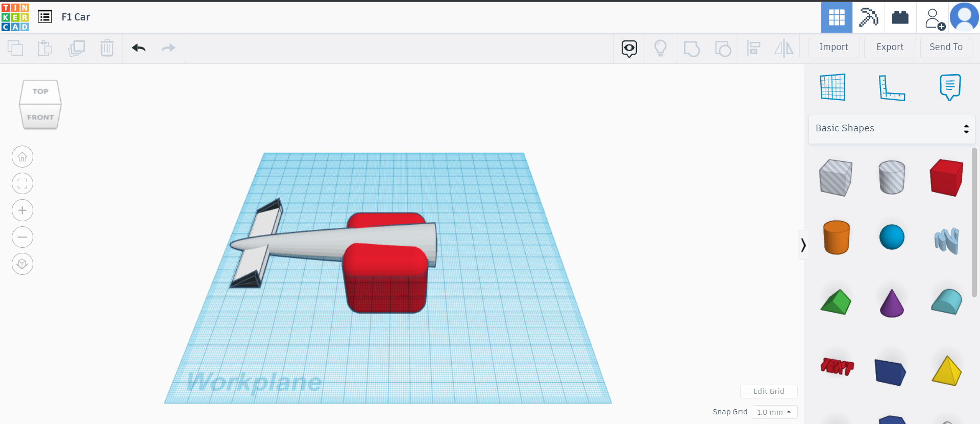
Task: Click the Edit Grid button
Action: (769, 391)
